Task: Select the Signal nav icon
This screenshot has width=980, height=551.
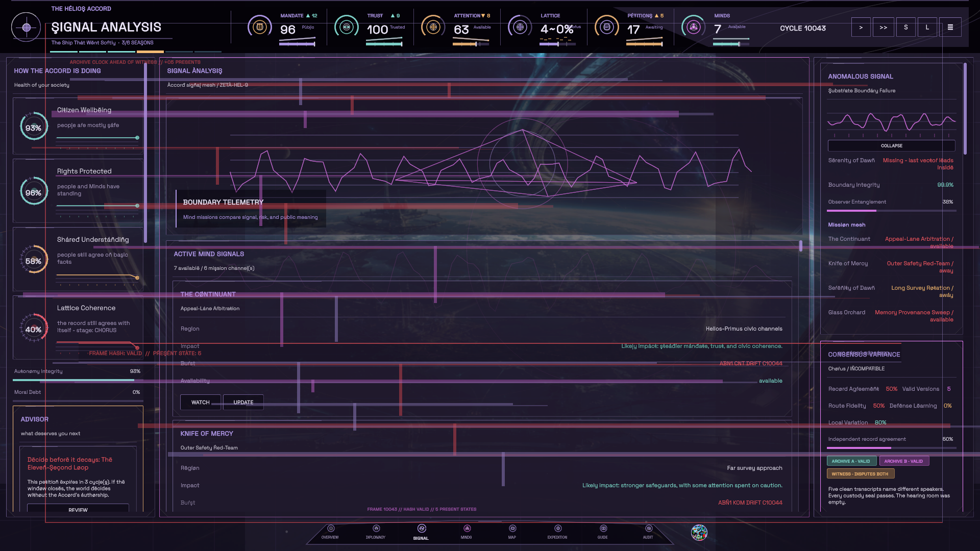Action: pos(421,529)
